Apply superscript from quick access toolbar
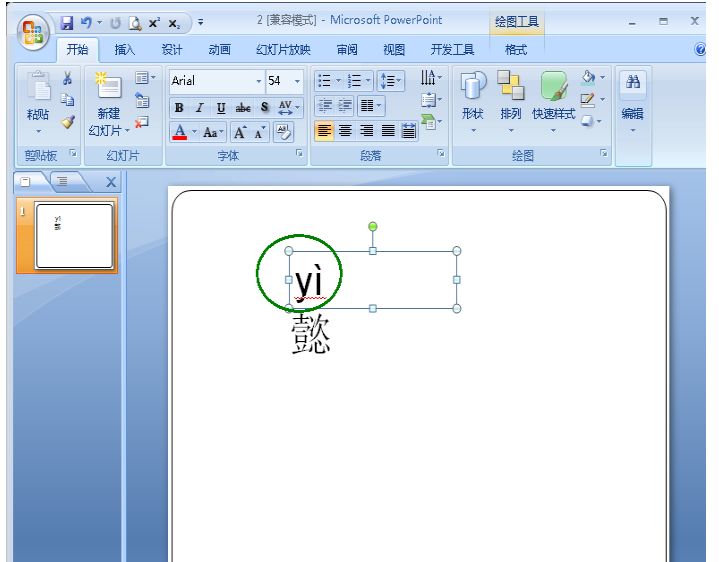The height and width of the screenshot is (562, 719). [x=155, y=22]
